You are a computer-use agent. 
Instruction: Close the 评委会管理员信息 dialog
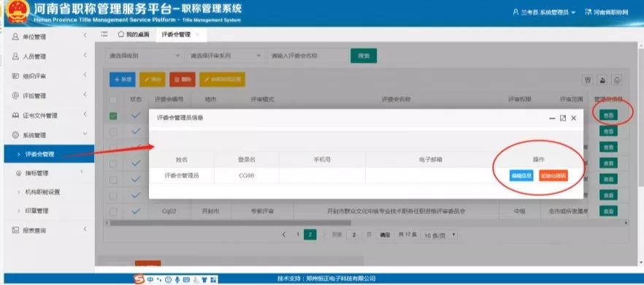574,118
